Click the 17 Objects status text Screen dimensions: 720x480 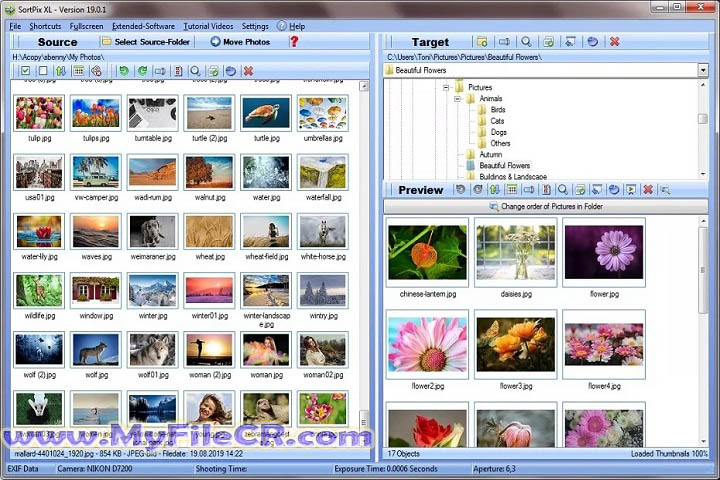(x=403, y=453)
